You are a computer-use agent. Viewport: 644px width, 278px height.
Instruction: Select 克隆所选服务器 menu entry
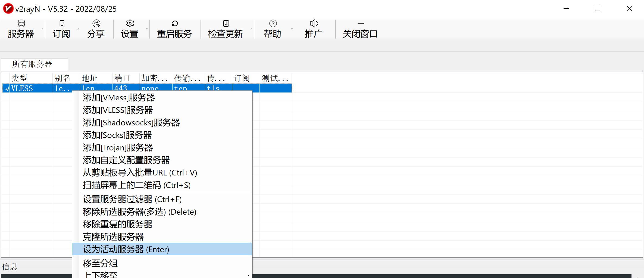coord(162,237)
